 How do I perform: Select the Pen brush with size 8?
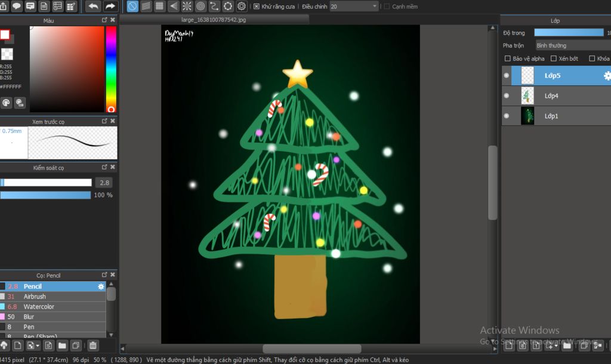coord(53,327)
